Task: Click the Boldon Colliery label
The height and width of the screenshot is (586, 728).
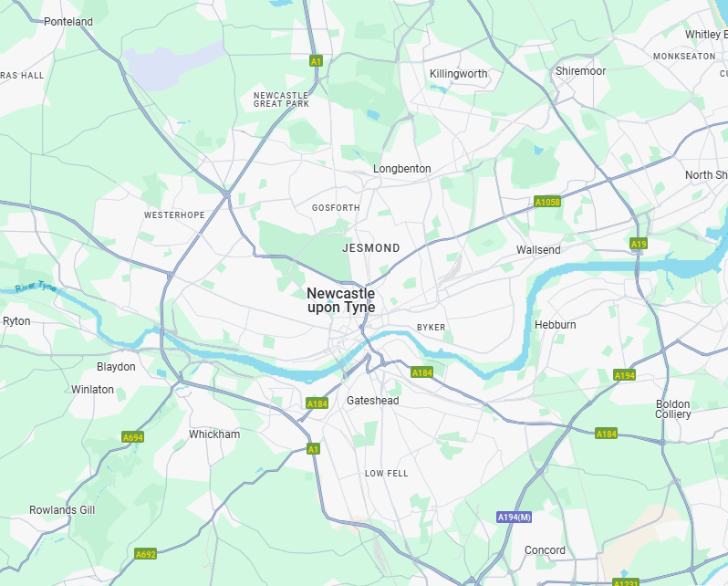Action: [672, 409]
